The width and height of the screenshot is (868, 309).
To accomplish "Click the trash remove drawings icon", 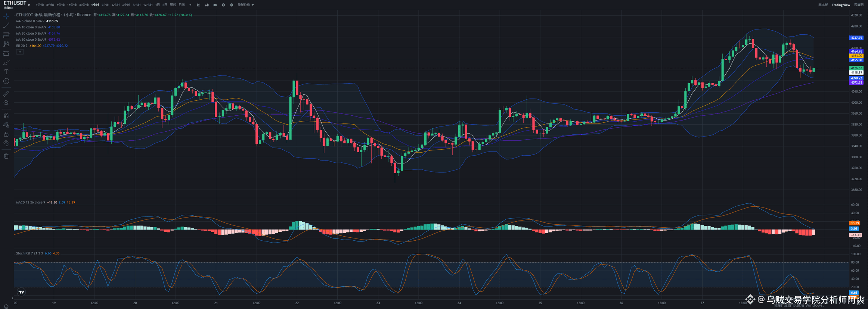I will click(6, 156).
